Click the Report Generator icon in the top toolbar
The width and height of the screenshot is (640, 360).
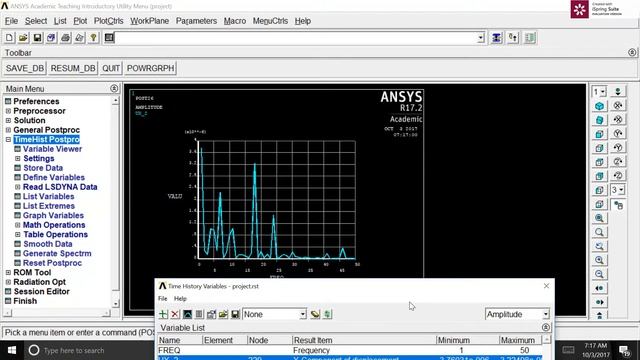point(79,38)
